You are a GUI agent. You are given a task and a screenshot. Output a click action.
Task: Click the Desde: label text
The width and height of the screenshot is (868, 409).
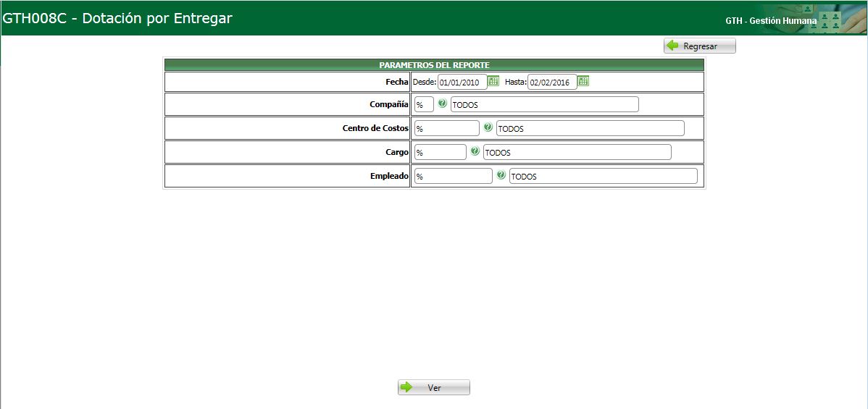click(x=425, y=82)
